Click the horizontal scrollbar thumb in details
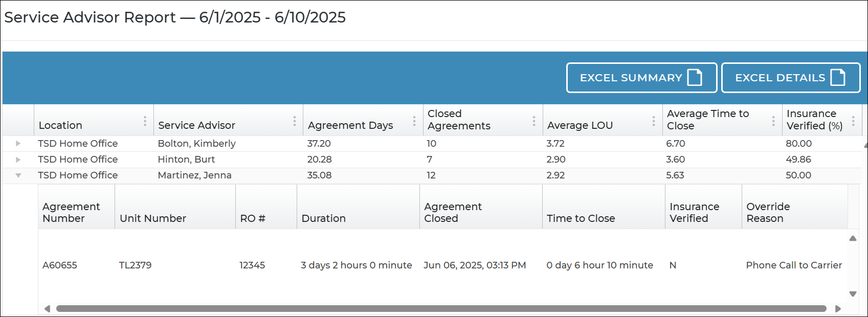The width and height of the screenshot is (868, 317). point(441,309)
